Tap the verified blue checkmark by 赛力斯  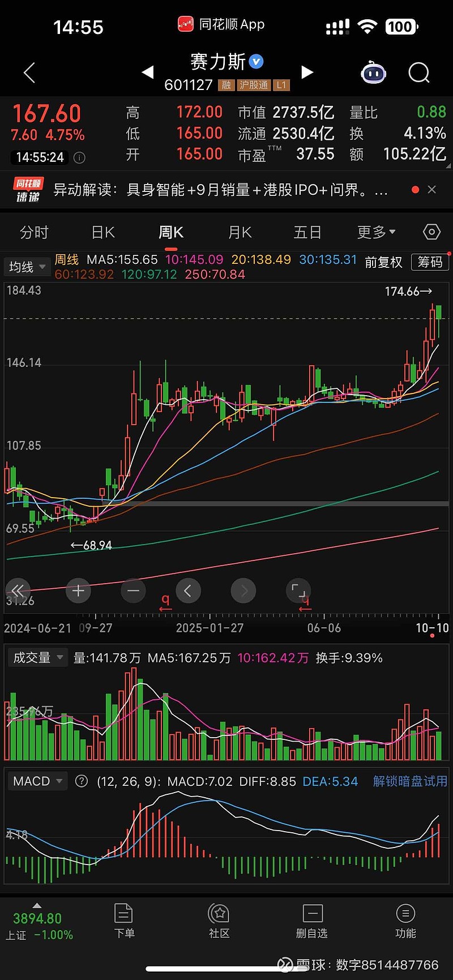pyautogui.click(x=257, y=61)
